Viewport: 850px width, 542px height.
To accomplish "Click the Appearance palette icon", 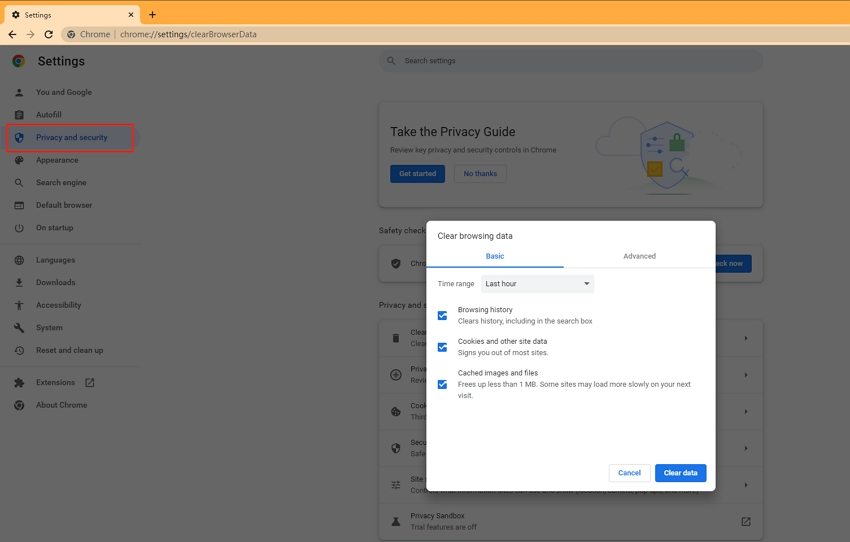I will pos(19,160).
